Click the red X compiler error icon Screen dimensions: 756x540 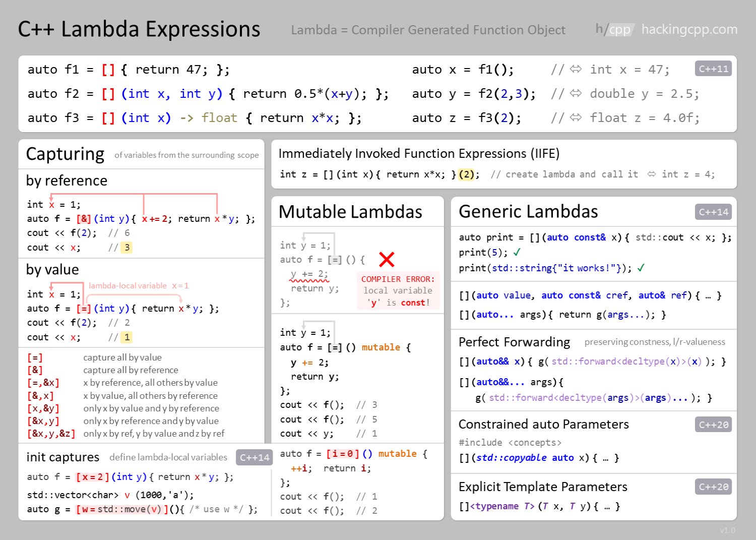[387, 260]
